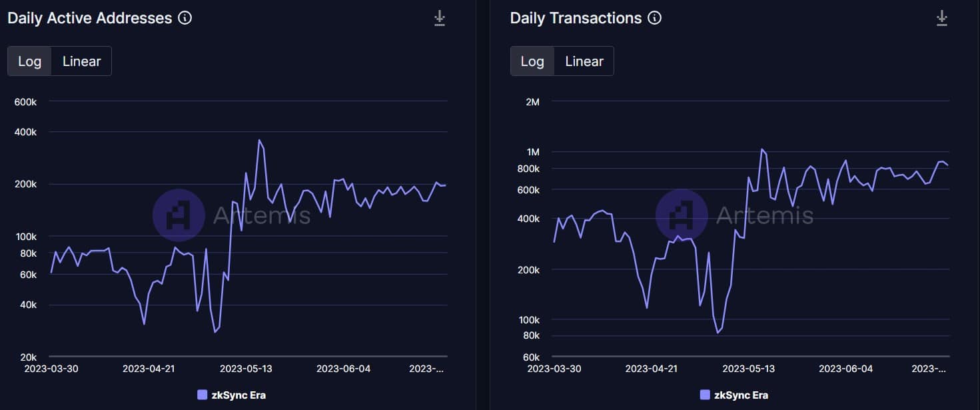Toggle the zkSync Era legend swatch under the addresses chart
Screen dimensions: 980x410
203,395
